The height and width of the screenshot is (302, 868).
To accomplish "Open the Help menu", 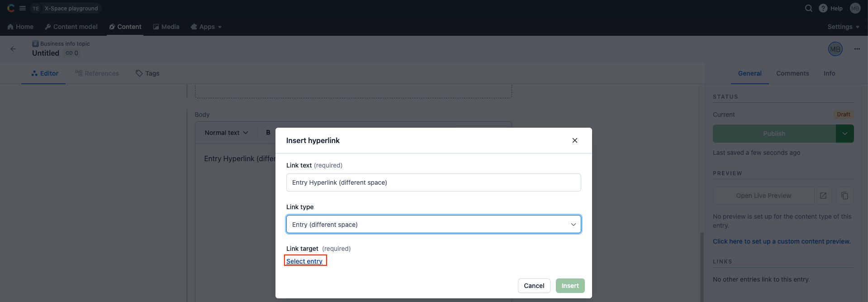I will coord(831,8).
